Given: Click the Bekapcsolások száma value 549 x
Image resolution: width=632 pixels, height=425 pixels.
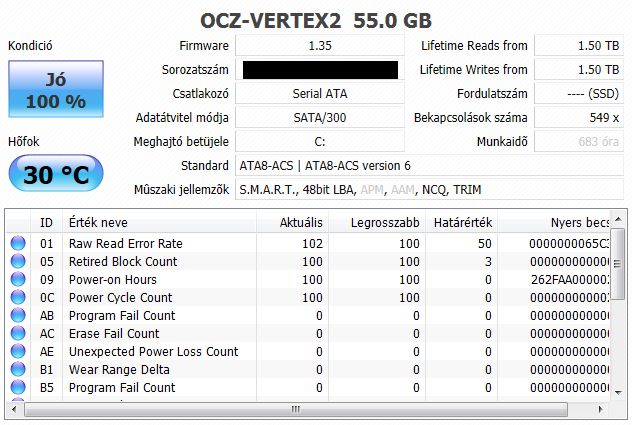Looking at the screenshot, I should click(x=582, y=118).
